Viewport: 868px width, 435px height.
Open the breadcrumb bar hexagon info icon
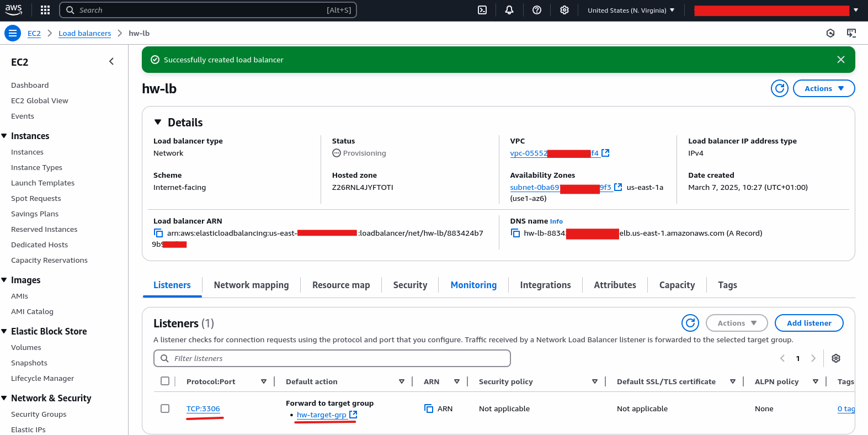point(830,33)
